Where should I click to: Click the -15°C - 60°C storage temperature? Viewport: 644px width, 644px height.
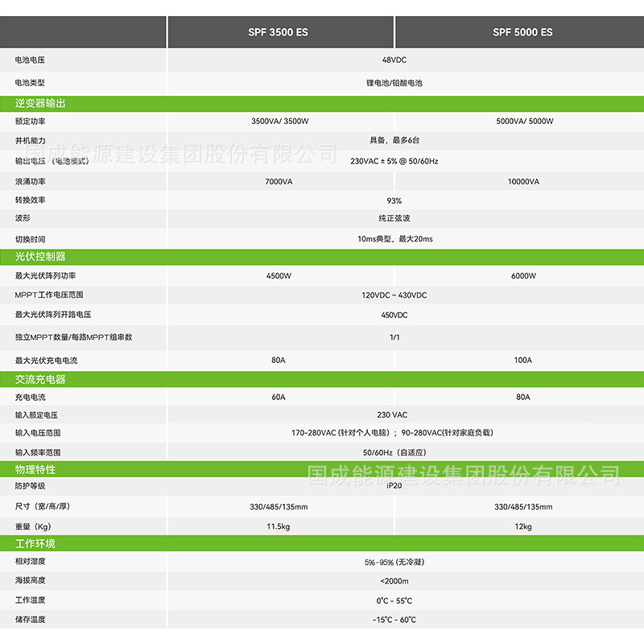(394, 620)
